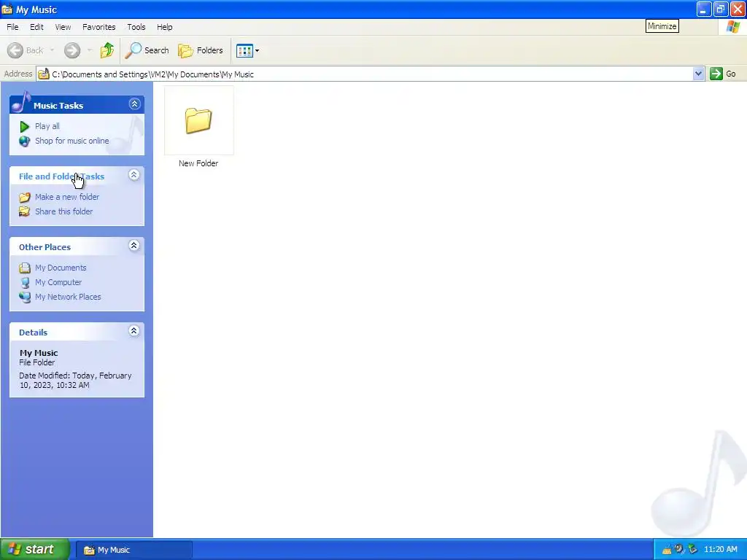Screen dimensions: 747x560
Task: Open My Network Places link
Action: click(68, 297)
